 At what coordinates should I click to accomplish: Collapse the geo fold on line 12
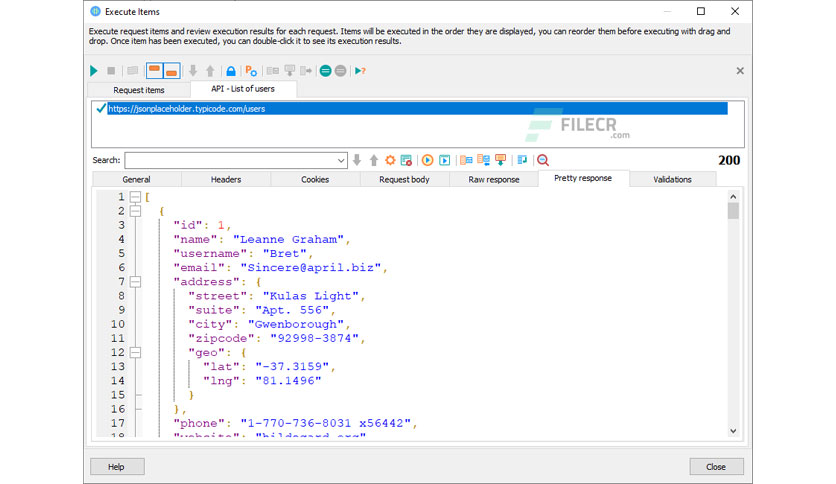135,352
